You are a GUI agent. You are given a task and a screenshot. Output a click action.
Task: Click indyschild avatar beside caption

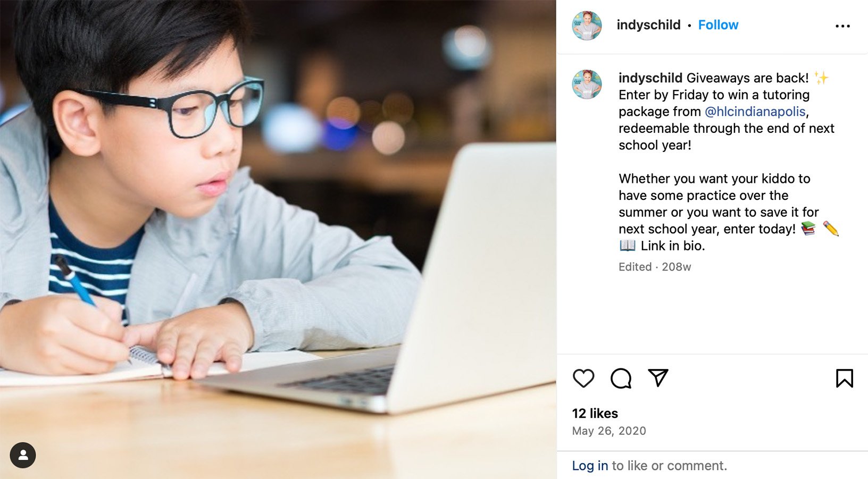pos(587,84)
